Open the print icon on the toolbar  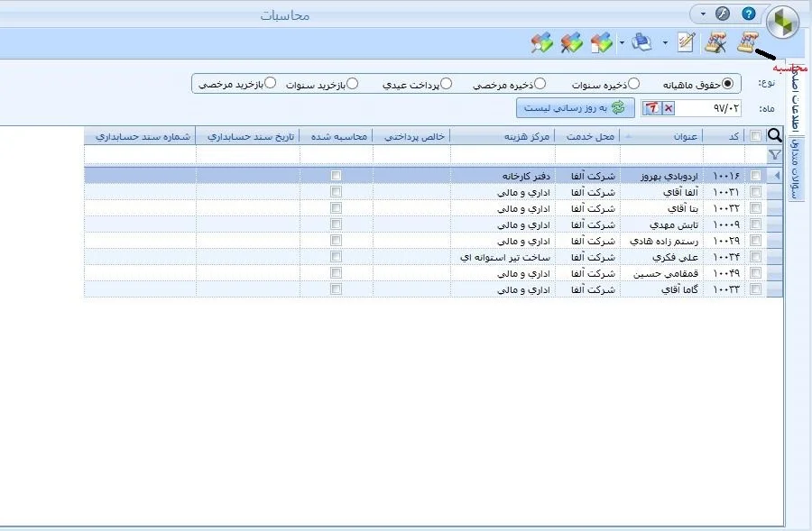pyautogui.click(x=641, y=41)
